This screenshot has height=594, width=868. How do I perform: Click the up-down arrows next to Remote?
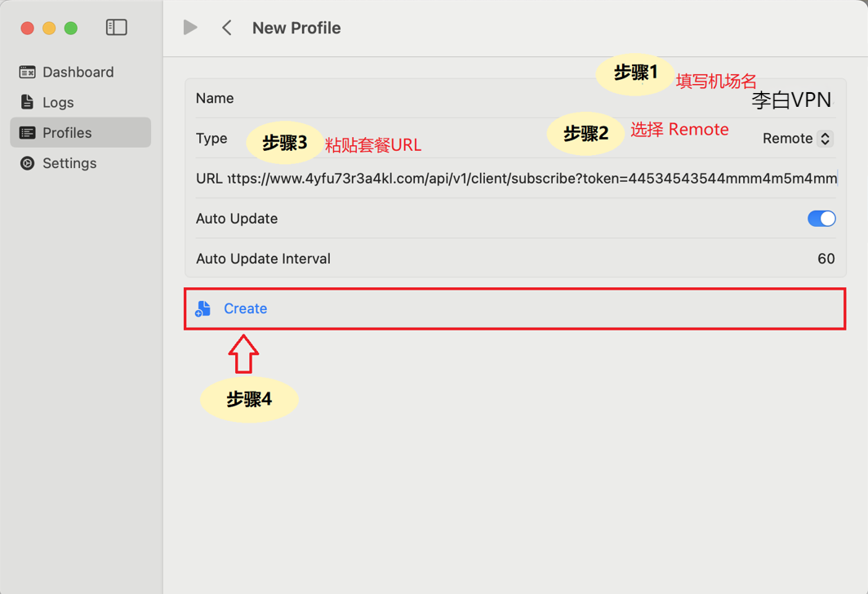click(826, 139)
